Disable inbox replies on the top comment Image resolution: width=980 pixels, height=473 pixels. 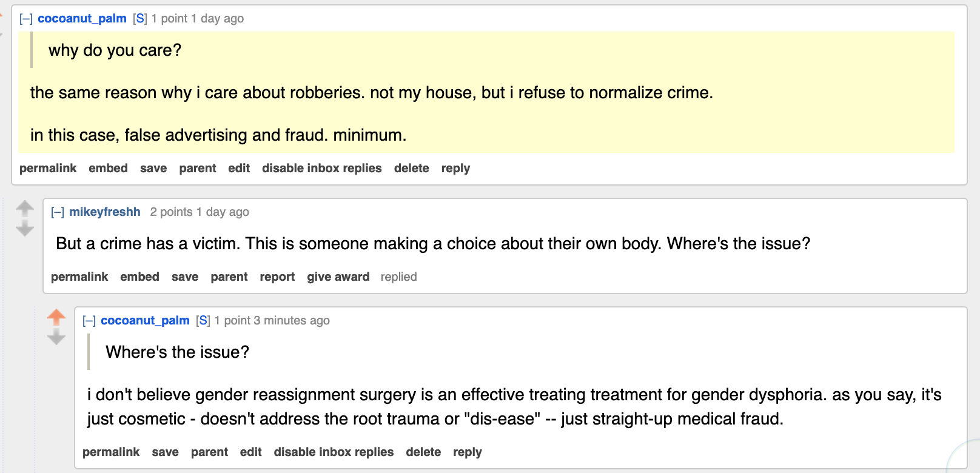[321, 168]
